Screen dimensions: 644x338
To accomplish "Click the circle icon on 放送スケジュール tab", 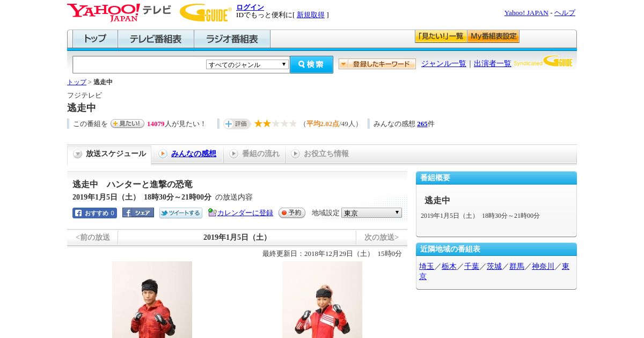I will (78, 154).
